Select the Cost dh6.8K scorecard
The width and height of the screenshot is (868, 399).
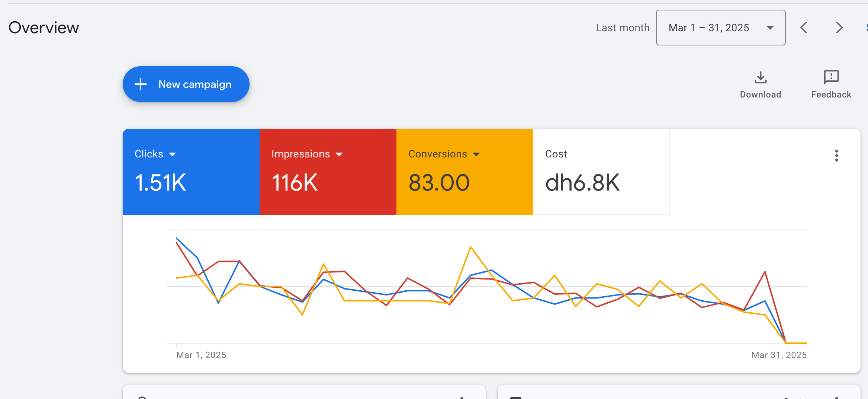(x=601, y=172)
